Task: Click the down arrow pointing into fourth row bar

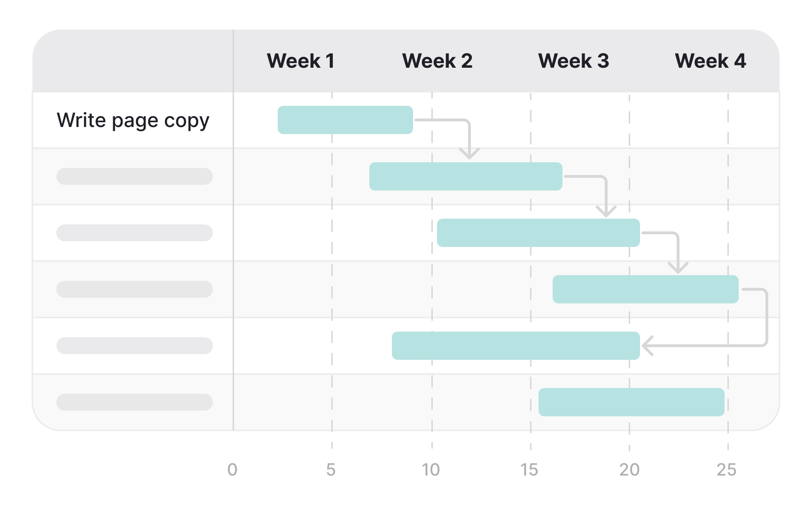Action: [x=678, y=266]
